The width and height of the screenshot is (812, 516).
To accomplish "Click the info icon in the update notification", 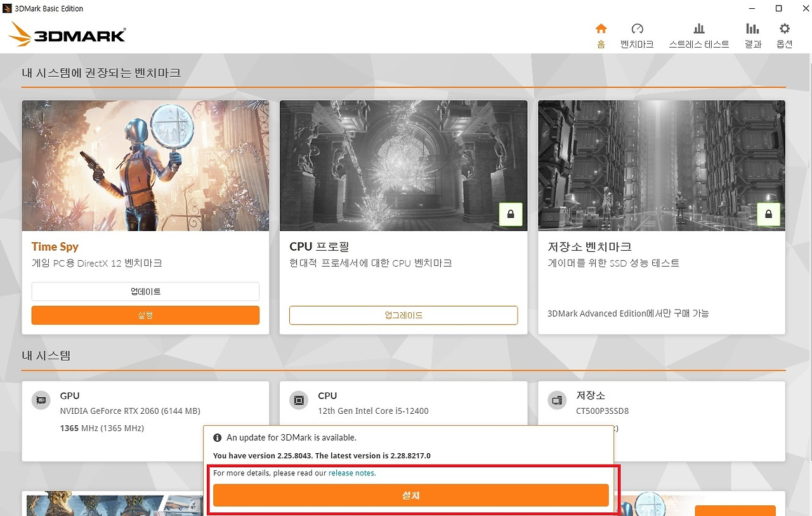I will pos(217,437).
